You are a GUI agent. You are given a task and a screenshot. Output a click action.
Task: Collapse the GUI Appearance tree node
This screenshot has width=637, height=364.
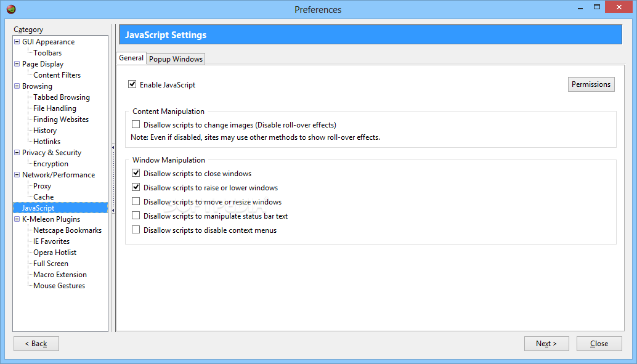point(17,41)
